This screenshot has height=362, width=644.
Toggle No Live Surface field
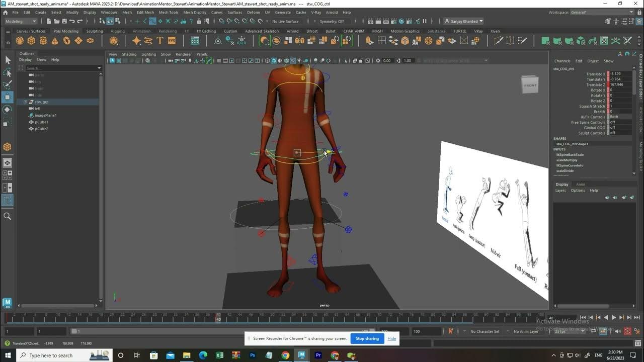click(x=287, y=21)
